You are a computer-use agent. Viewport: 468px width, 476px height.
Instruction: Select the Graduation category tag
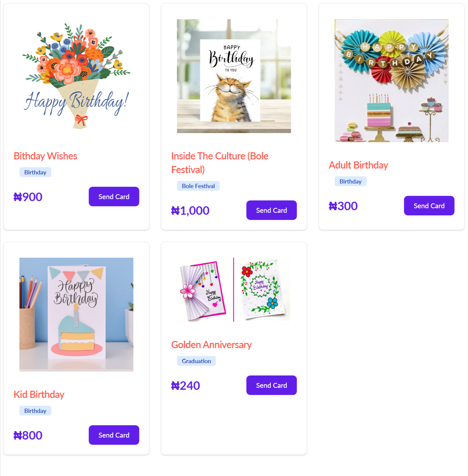point(196,361)
